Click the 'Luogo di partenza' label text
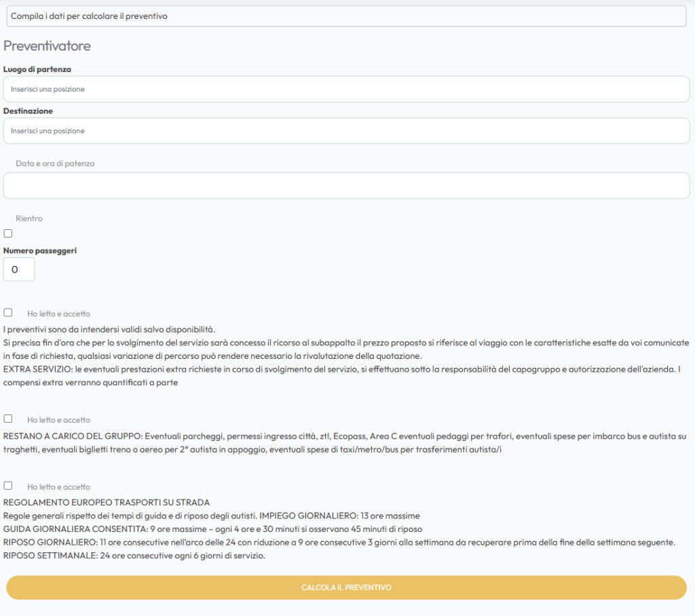 (37, 69)
